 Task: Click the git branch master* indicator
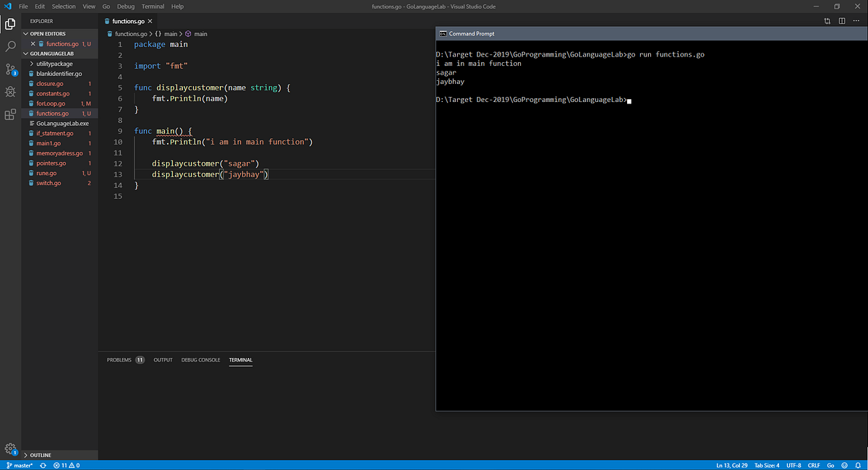click(x=20, y=466)
